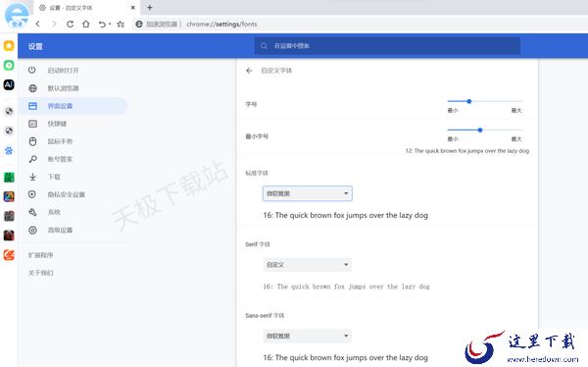588x367 pixels.
Task: Open the multicolored app icon in sidebar
Action: pyautogui.click(x=9, y=196)
